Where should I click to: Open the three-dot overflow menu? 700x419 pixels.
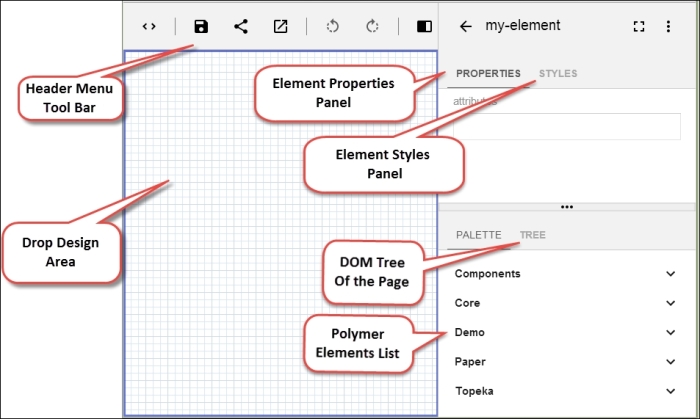tap(668, 26)
